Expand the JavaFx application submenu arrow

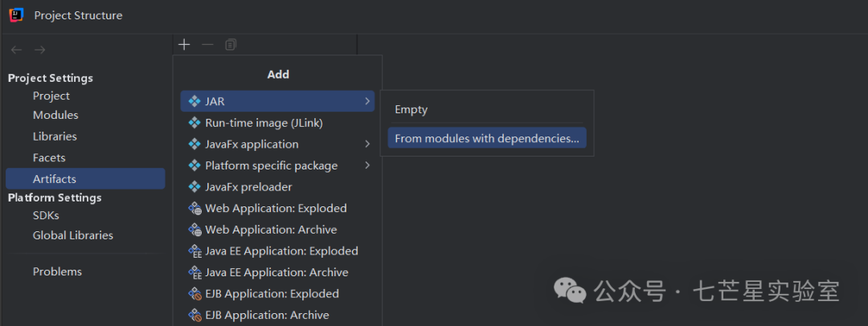click(367, 144)
